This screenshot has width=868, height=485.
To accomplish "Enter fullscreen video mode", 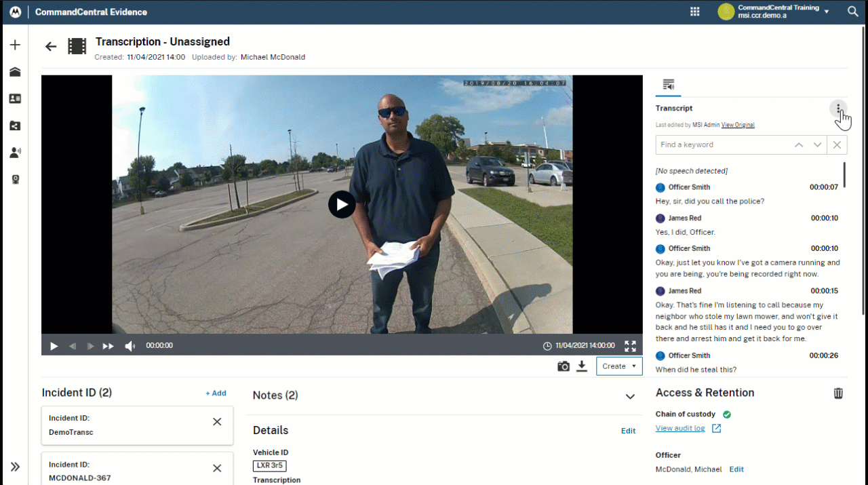I will (630, 346).
